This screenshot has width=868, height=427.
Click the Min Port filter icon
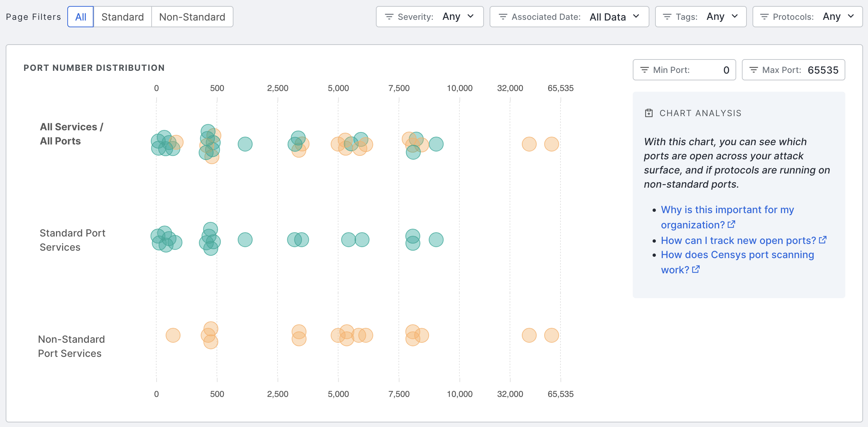tap(644, 70)
